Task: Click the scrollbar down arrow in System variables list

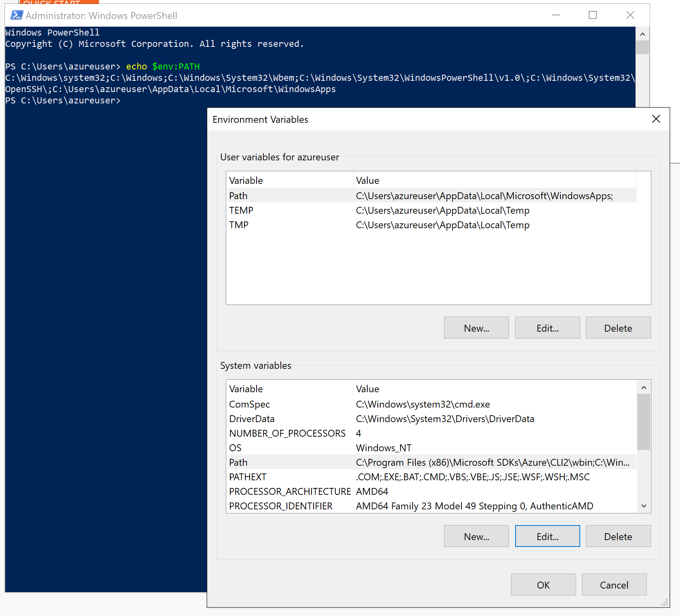Action: coord(644,506)
